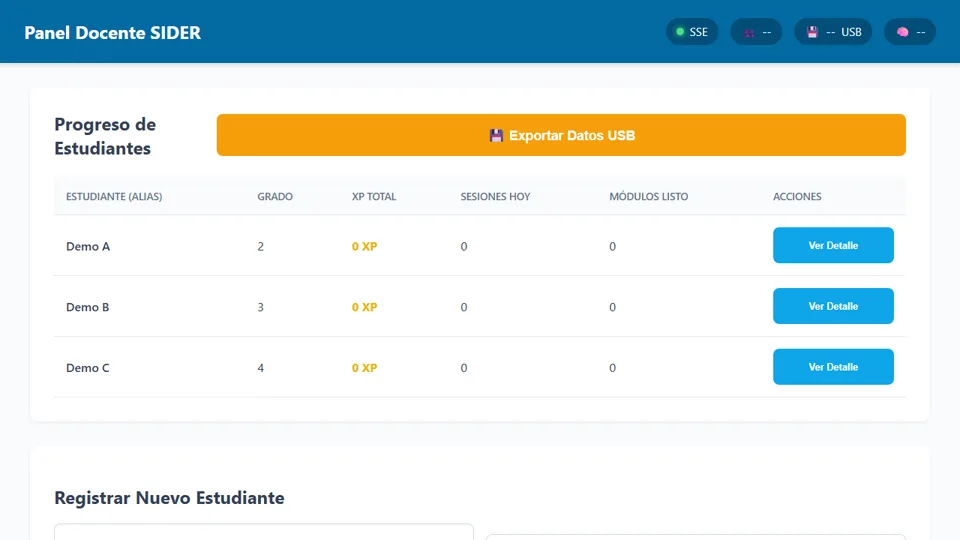This screenshot has width=960, height=540.
Task: Click the SSE label in the header
Action: (x=699, y=32)
